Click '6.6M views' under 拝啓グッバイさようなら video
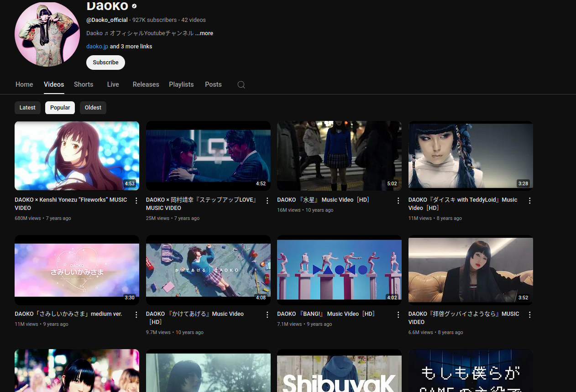The height and width of the screenshot is (392, 576). point(421,333)
